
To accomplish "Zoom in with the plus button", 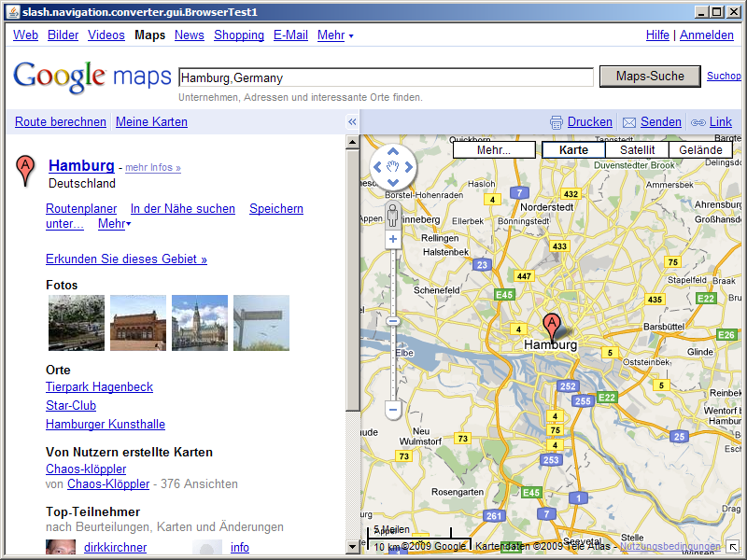I will click(x=393, y=239).
